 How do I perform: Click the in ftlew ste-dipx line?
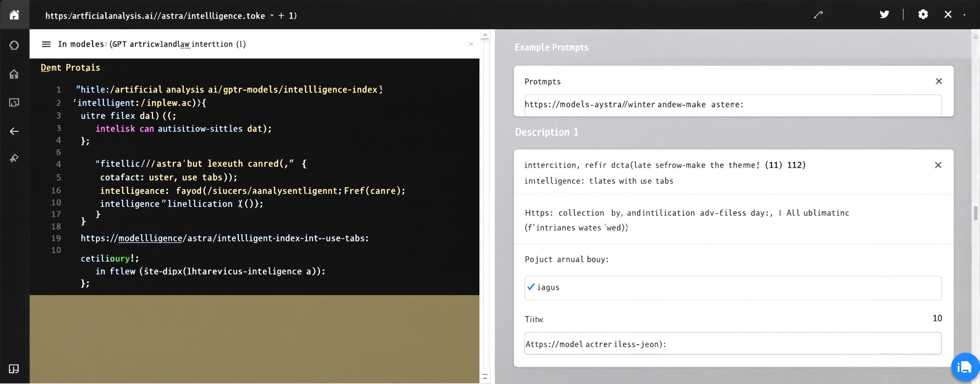[x=210, y=271]
